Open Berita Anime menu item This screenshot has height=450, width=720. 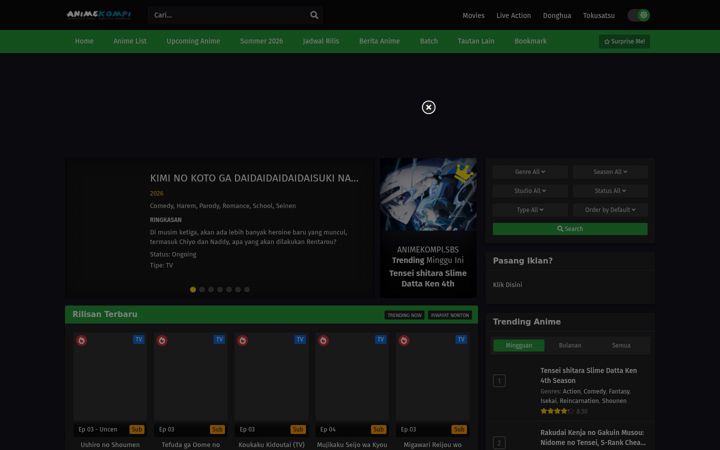coord(379,41)
